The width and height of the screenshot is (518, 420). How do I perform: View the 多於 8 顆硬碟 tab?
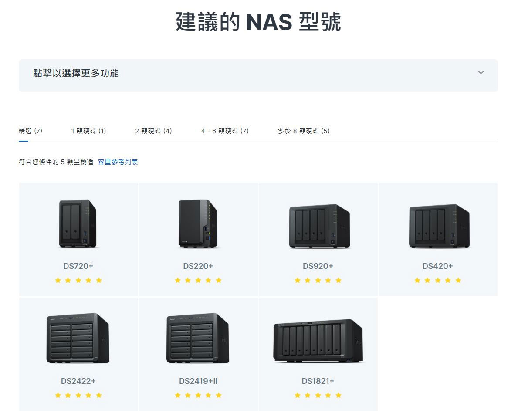click(304, 131)
